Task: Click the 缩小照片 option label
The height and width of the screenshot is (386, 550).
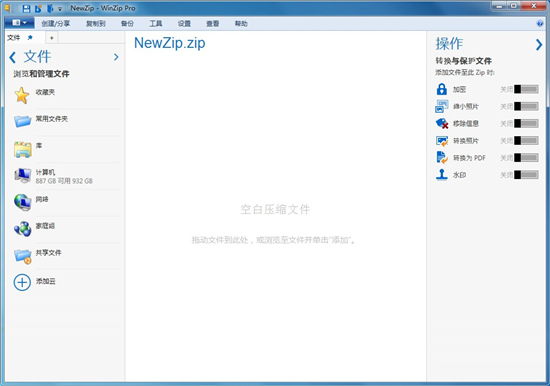Action: [465, 106]
